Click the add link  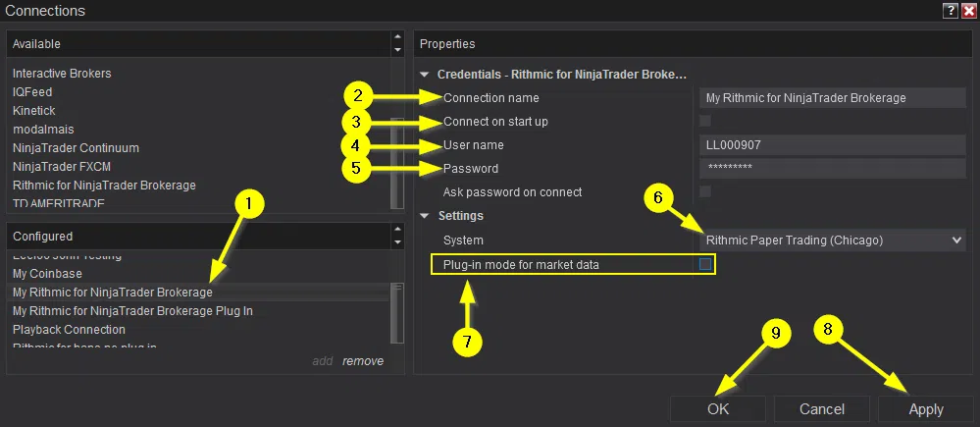pos(323,360)
